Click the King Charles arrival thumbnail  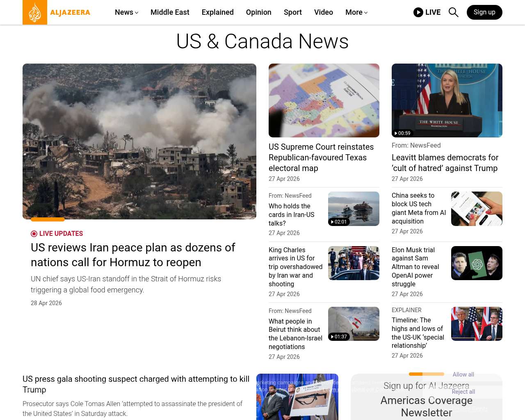354,263
